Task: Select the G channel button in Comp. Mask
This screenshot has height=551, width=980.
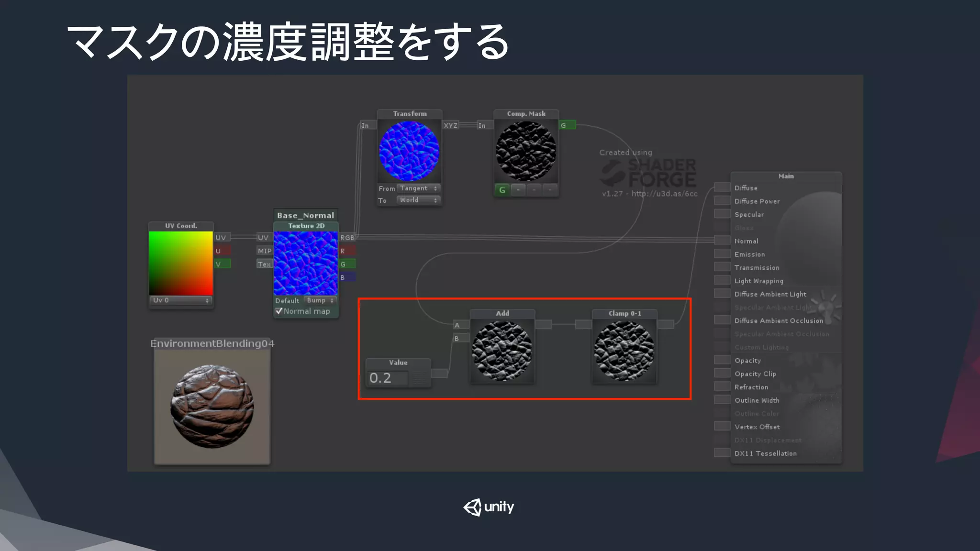Action: tap(502, 190)
